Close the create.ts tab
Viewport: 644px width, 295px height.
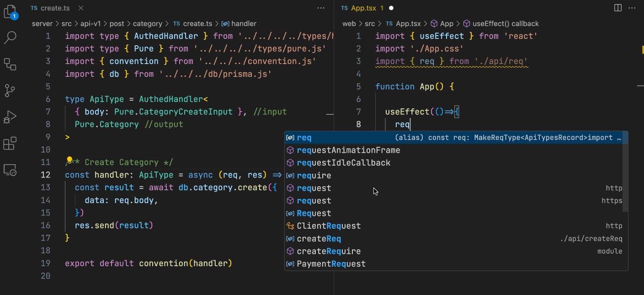(x=80, y=8)
